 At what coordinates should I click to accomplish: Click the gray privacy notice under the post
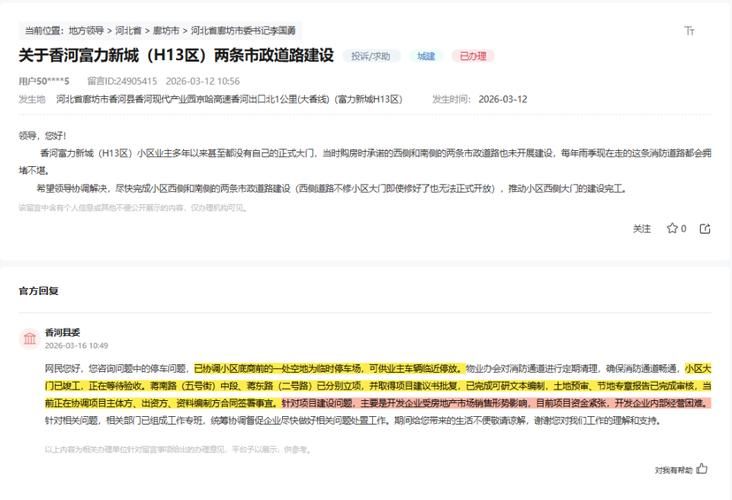[x=133, y=207]
